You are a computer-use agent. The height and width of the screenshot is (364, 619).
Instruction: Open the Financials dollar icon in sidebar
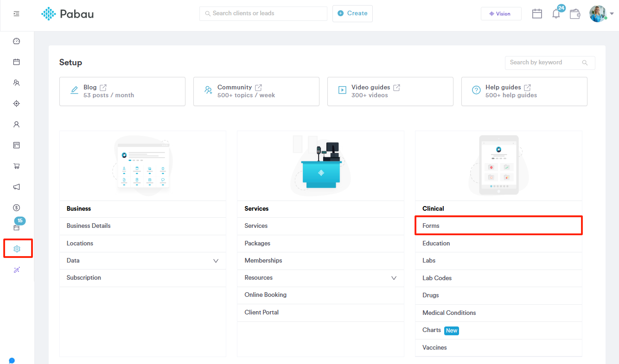tap(16, 207)
